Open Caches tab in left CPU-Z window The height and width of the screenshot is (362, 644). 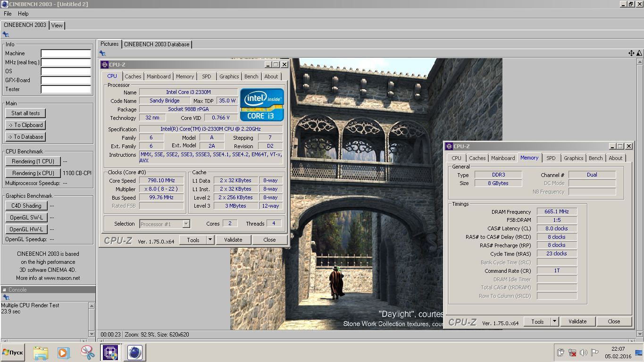coord(133,76)
